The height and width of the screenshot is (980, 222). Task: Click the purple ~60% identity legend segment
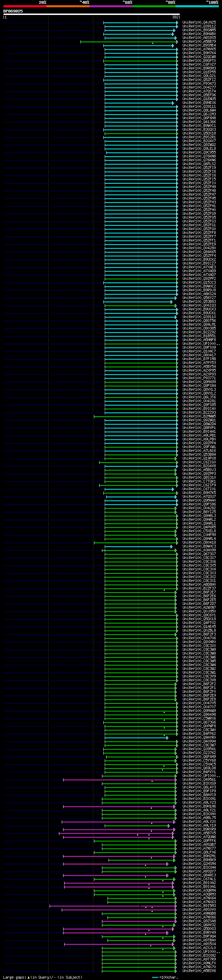coord(111,6)
